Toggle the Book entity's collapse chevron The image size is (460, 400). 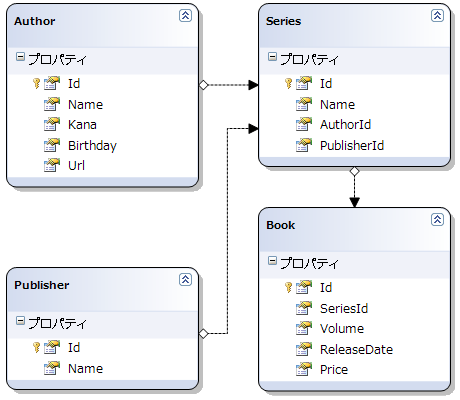point(437,219)
